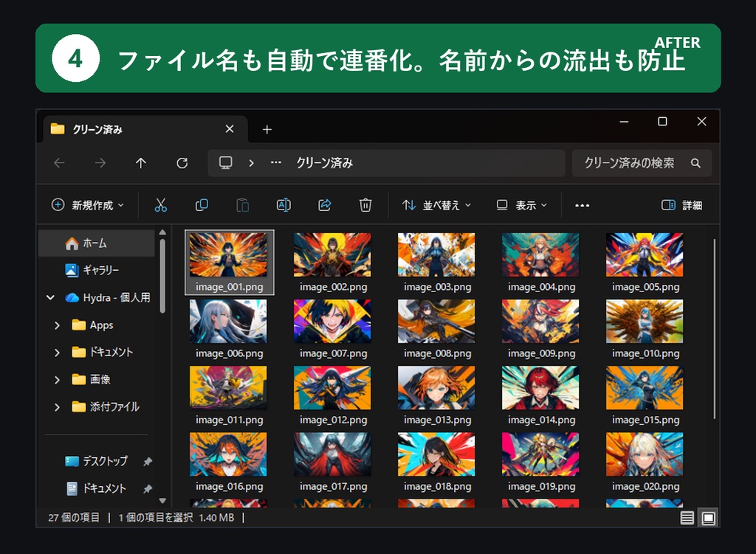
Task: Navigate up one folder level
Action: point(141,163)
